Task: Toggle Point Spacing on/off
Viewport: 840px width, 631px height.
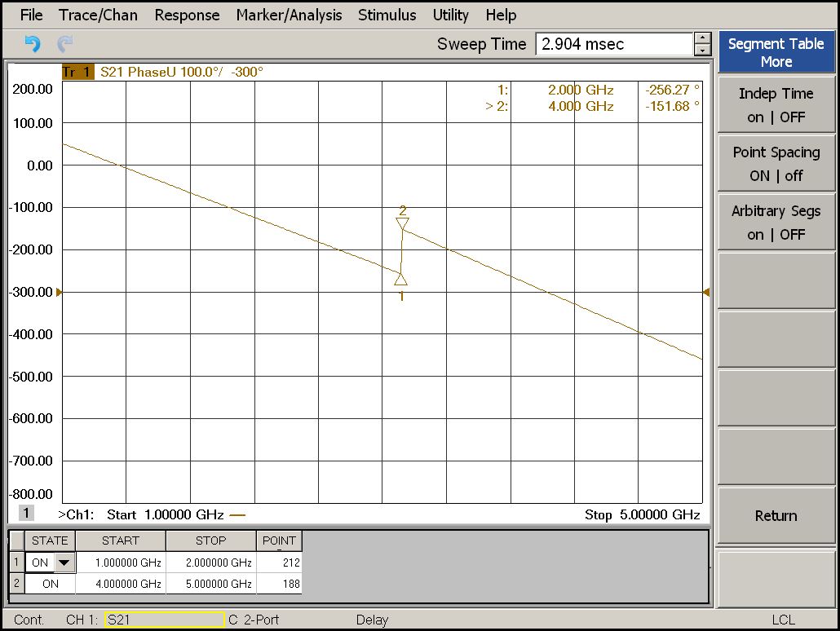Action: click(776, 164)
